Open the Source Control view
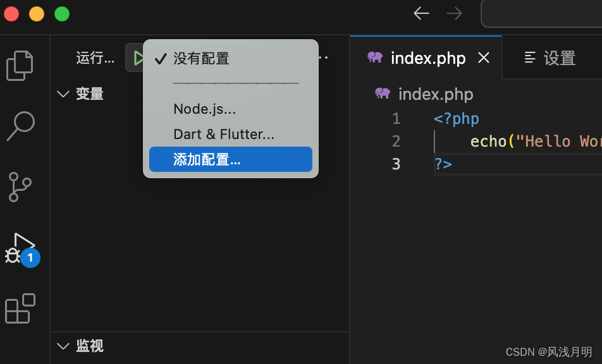602x364 pixels. pyautogui.click(x=19, y=186)
